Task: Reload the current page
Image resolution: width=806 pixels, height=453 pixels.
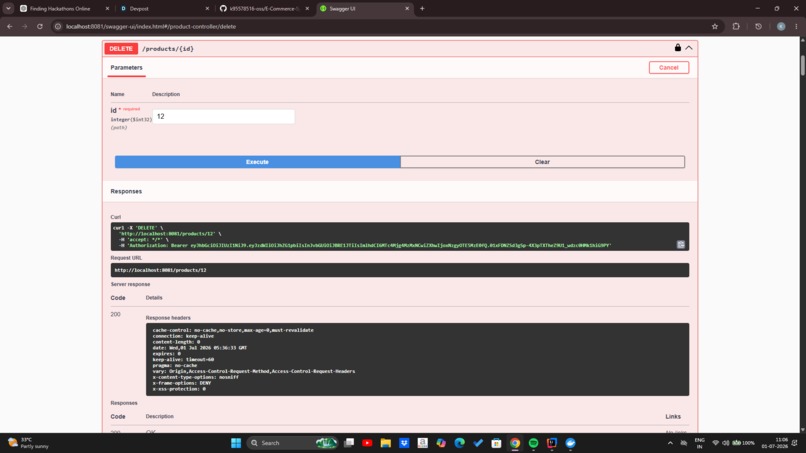Action: click(40, 26)
